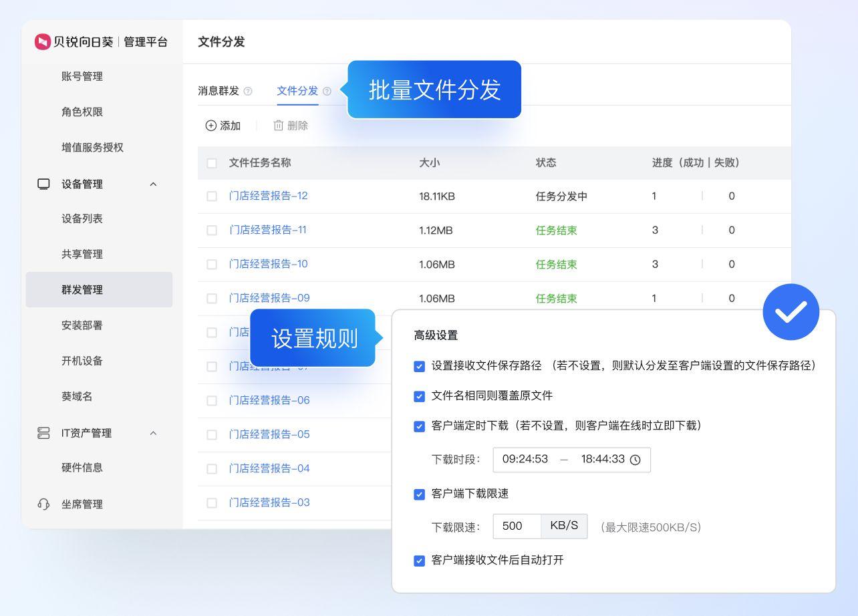Screen dimensions: 858x616
Task: Click the 贝锐向日葵 logo icon
Action: pyautogui.click(x=41, y=41)
